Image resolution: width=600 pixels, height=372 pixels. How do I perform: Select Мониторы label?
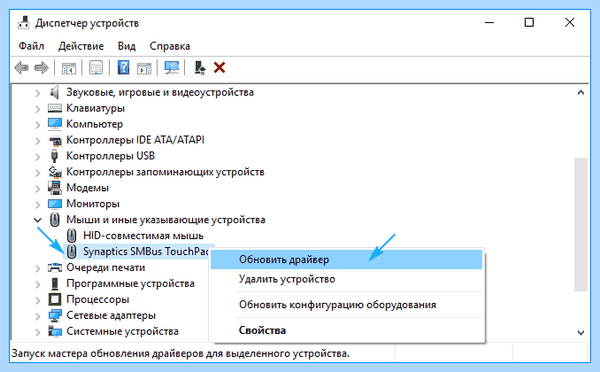[93, 204]
